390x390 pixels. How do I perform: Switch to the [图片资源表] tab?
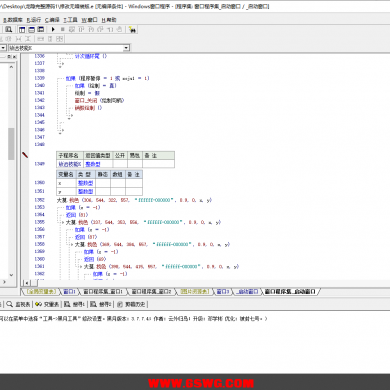(x=195, y=292)
